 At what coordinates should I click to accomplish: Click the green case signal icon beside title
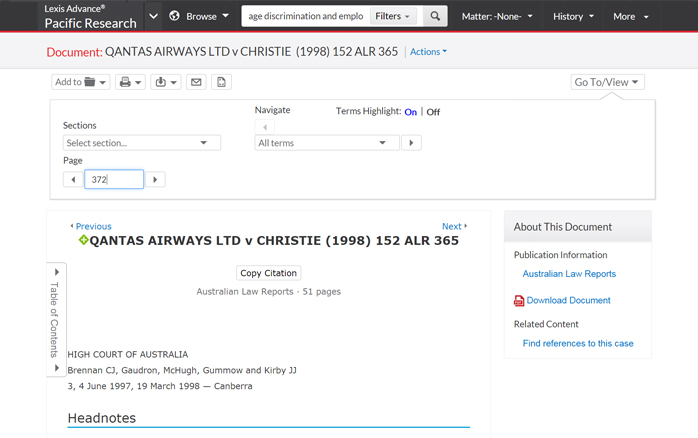(x=83, y=240)
